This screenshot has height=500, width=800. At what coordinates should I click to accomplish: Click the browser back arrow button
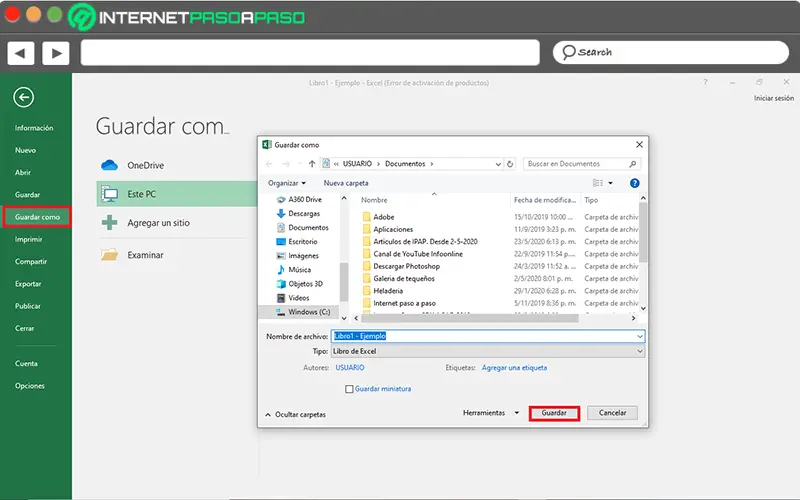point(20,53)
